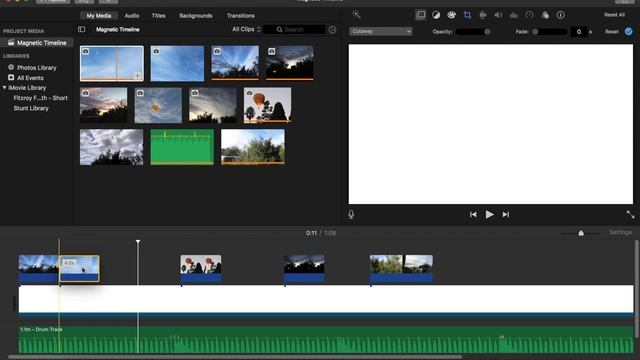Select All Events in the sidebar
The height and width of the screenshot is (360, 640).
[30, 78]
